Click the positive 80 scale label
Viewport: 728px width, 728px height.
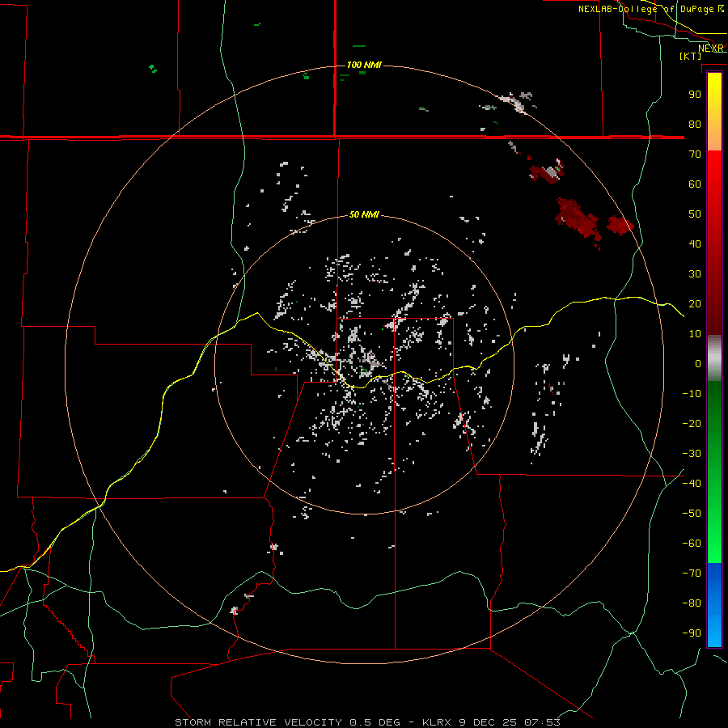pyautogui.click(x=695, y=125)
